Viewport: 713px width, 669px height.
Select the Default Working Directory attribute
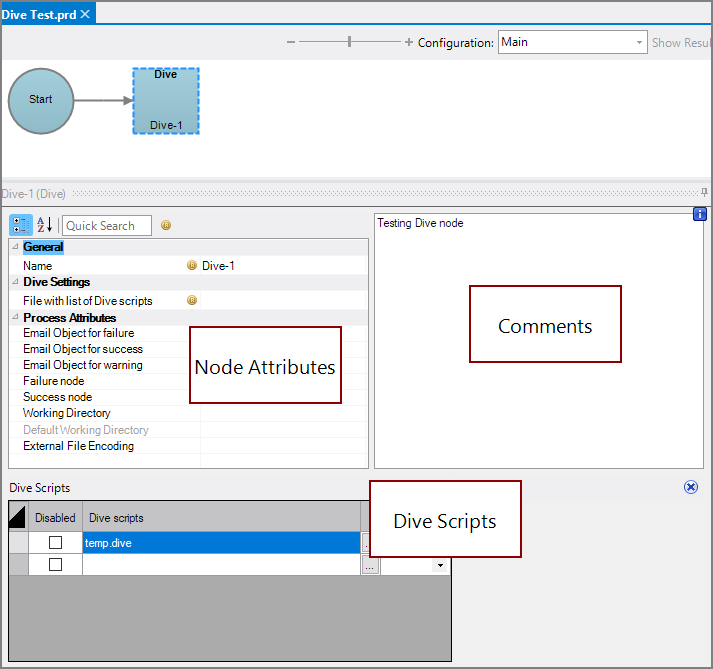coord(86,430)
